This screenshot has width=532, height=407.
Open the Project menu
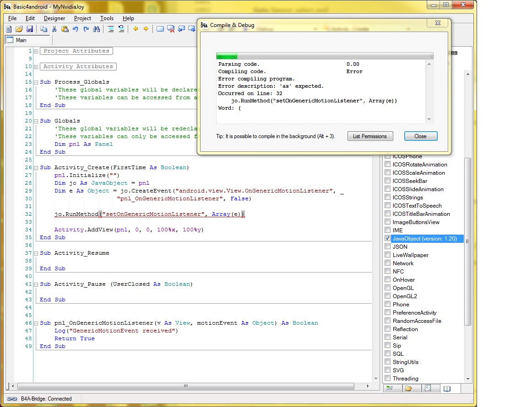82,18
